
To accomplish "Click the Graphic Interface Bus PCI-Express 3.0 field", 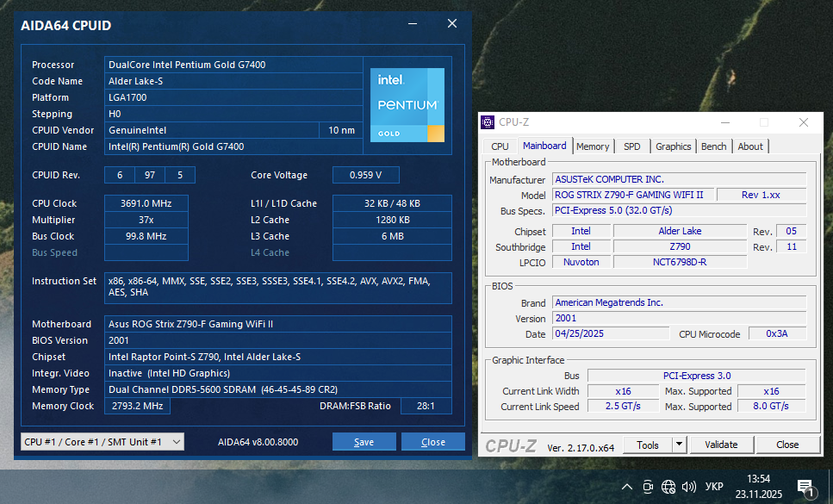I will click(697, 376).
